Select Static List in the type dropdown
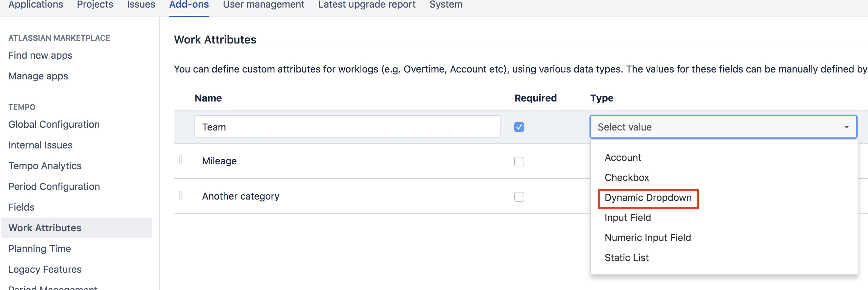This screenshot has height=290, width=868. pyautogui.click(x=626, y=258)
